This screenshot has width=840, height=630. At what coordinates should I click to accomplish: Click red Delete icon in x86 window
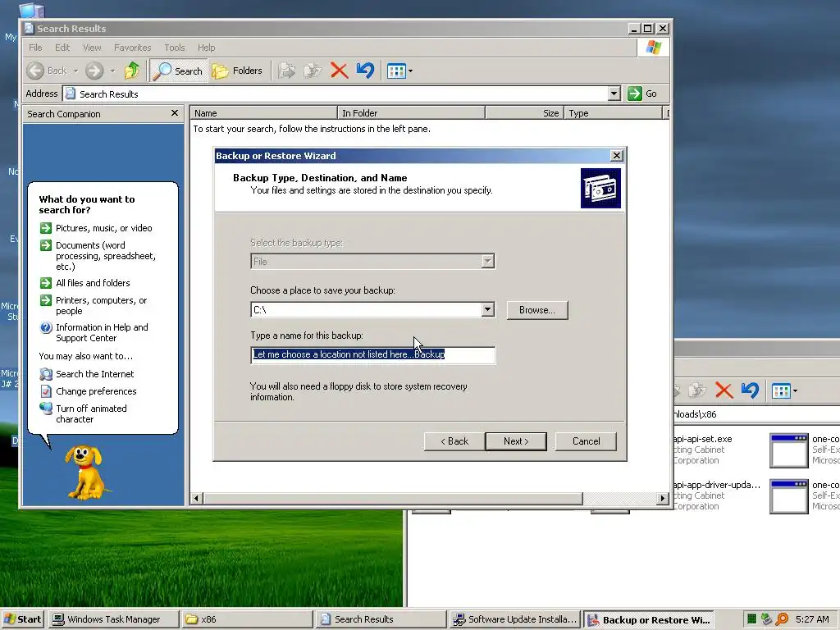pyautogui.click(x=724, y=390)
